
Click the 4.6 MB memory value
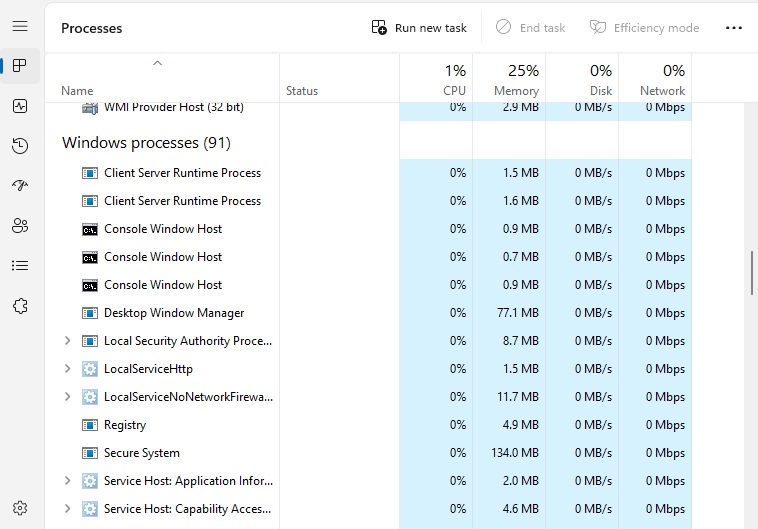coord(520,509)
